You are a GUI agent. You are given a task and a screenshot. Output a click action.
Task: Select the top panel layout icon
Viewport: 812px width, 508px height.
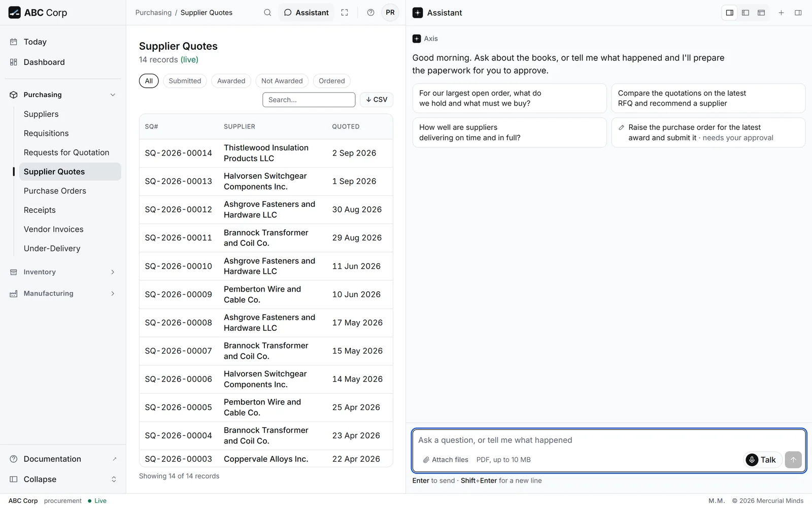761,13
